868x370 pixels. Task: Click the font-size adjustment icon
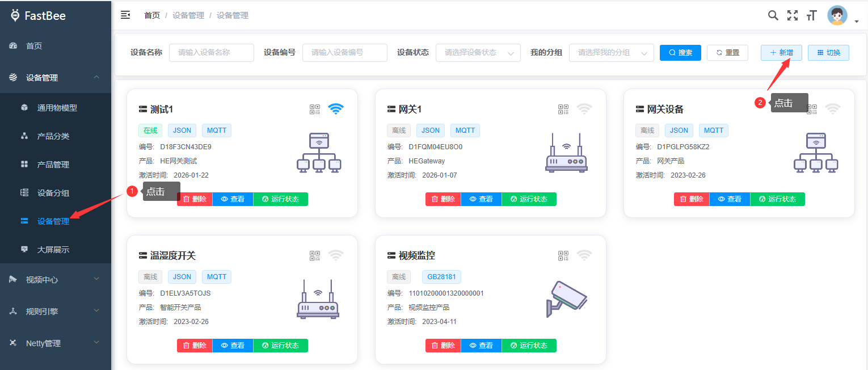[811, 15]
